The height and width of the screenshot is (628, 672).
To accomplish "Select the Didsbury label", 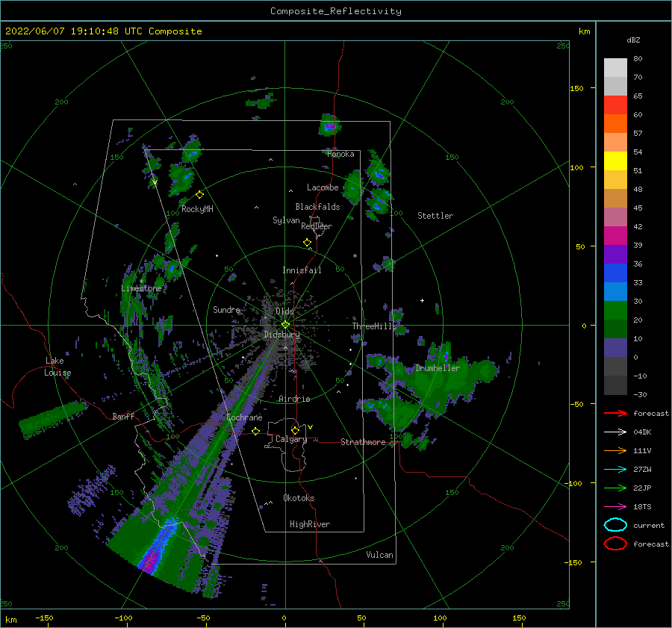I will click(x=282, y=335).
